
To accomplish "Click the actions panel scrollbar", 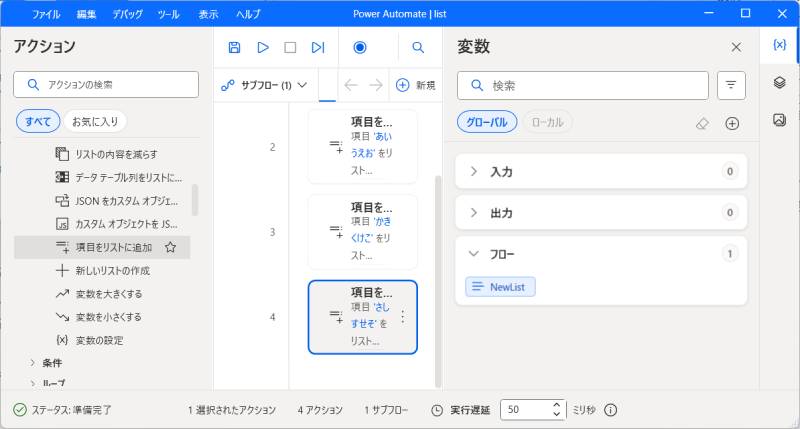I will (x=194, y=200).
